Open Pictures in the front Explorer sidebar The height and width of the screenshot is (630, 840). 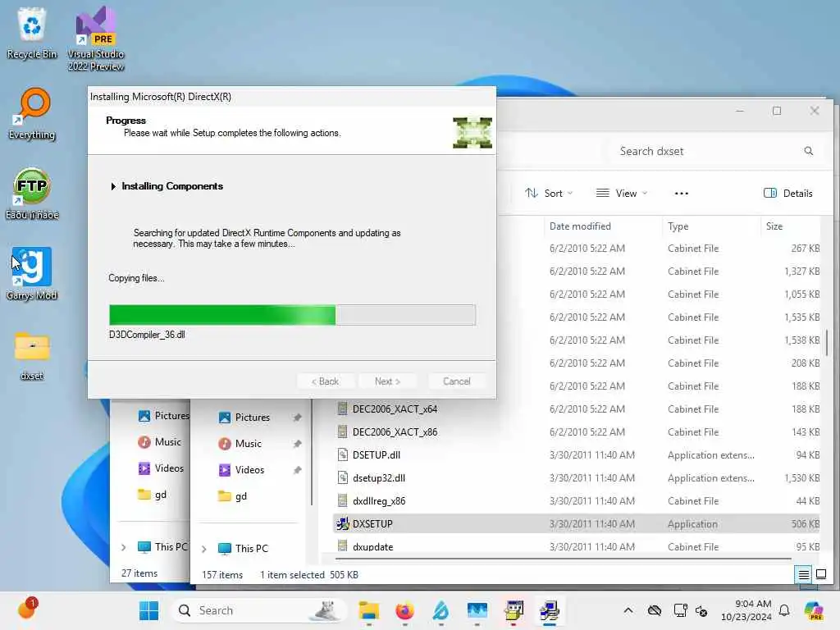pyautogui.click(x=252, y=418)
